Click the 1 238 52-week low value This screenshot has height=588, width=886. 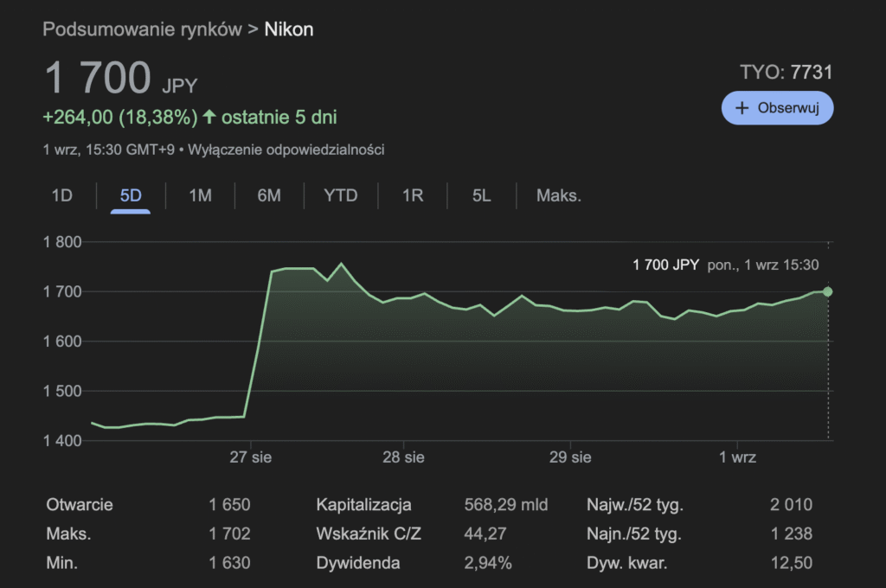coord(791,534)
